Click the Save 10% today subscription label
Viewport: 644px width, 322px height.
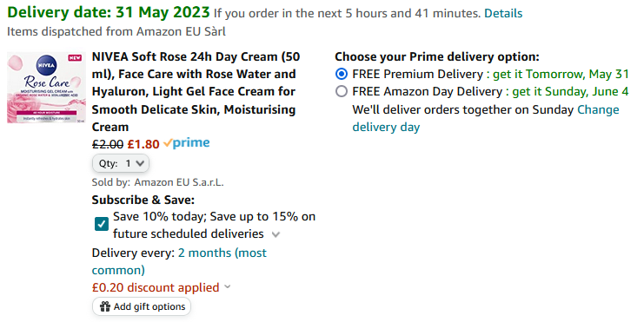pos(214,225)
